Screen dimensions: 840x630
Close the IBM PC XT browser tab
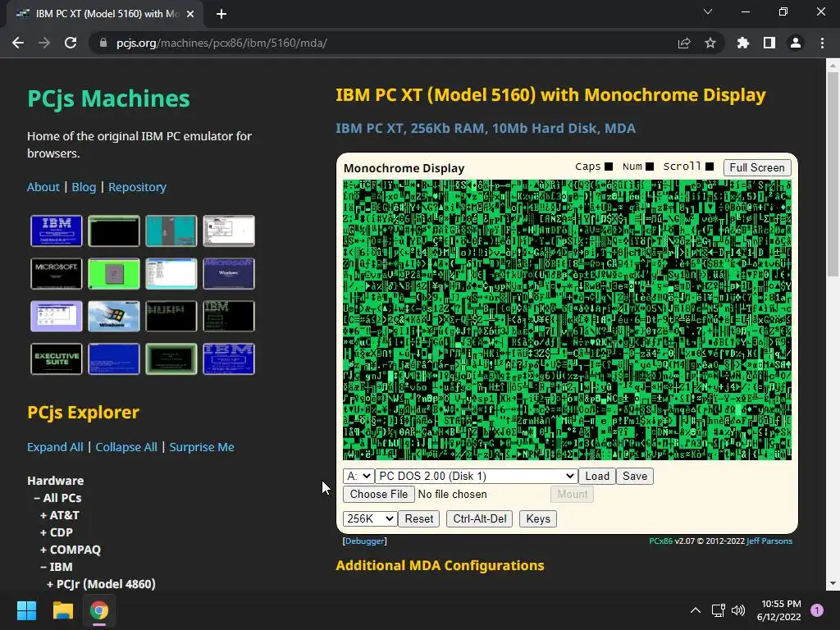[190, 14]
